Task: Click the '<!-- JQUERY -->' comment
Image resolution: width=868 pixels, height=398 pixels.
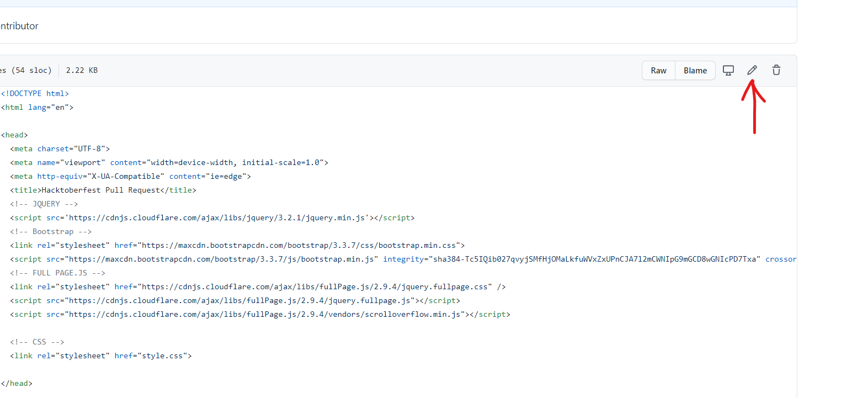Action: [x=44, y=204]
